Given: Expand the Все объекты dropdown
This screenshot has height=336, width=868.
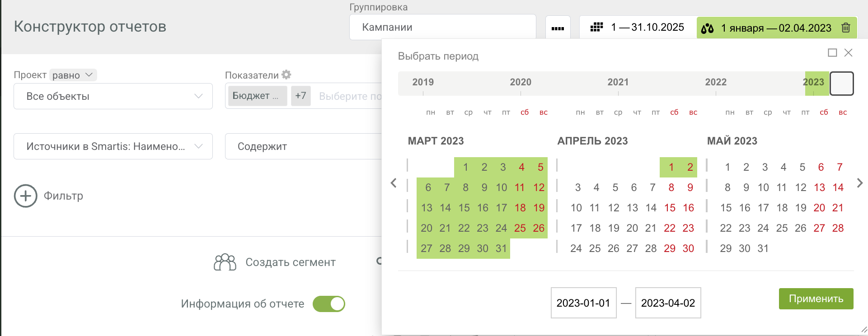Looking at the screenshot, I should pos(113,96).
